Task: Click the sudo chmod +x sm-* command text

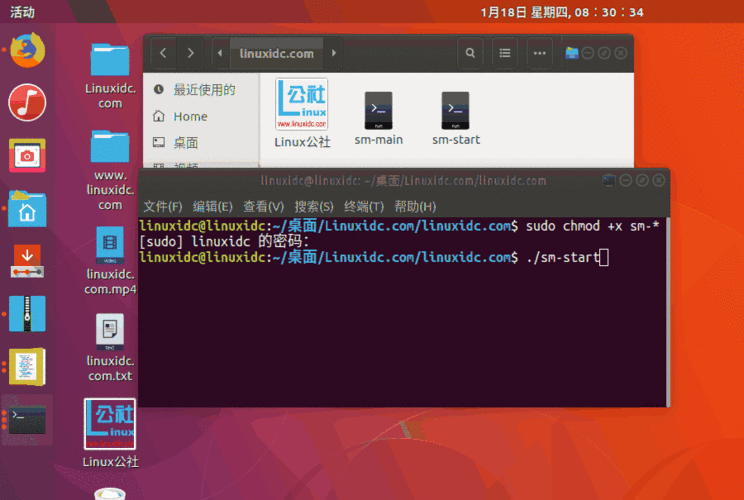Action: [x=592, y=226]
